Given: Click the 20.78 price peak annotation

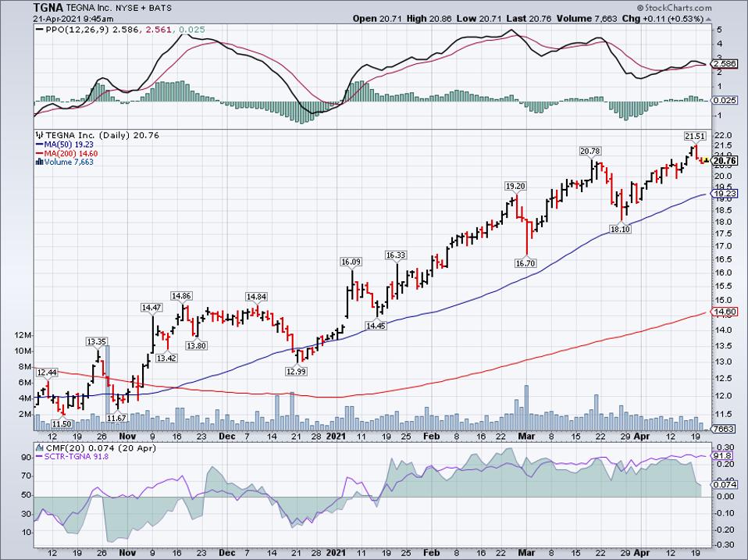Looking at the screenshot, I should click(x=590, y=152).
